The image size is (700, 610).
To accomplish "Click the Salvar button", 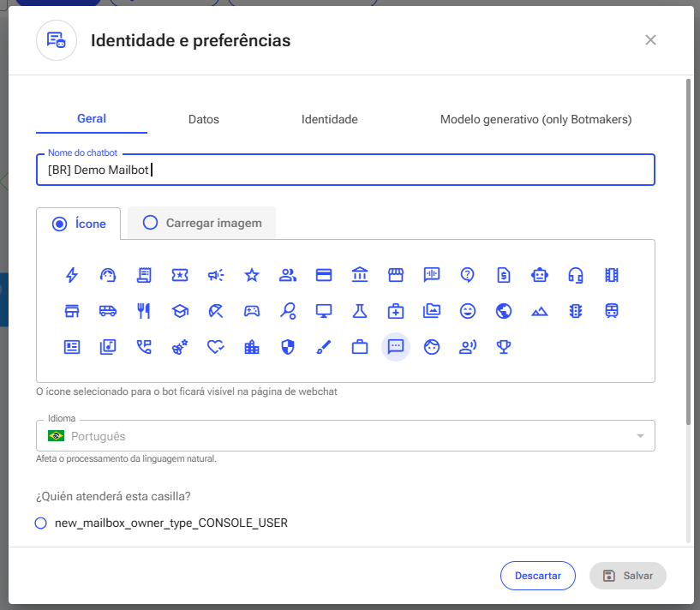I will coord(628,576).
